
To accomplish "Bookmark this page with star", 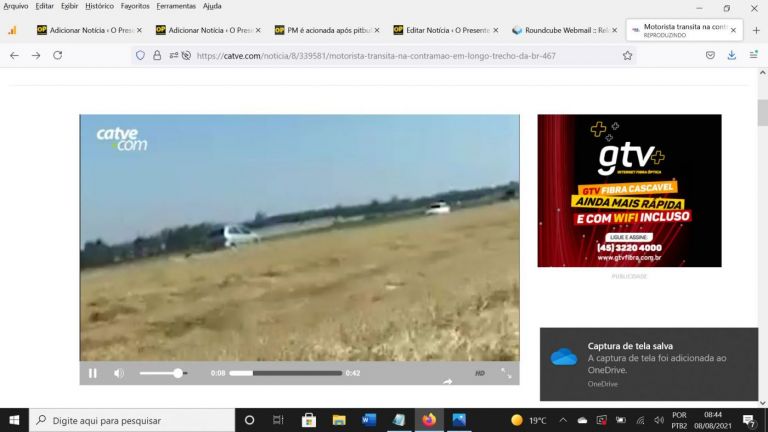I will (627, 56).
